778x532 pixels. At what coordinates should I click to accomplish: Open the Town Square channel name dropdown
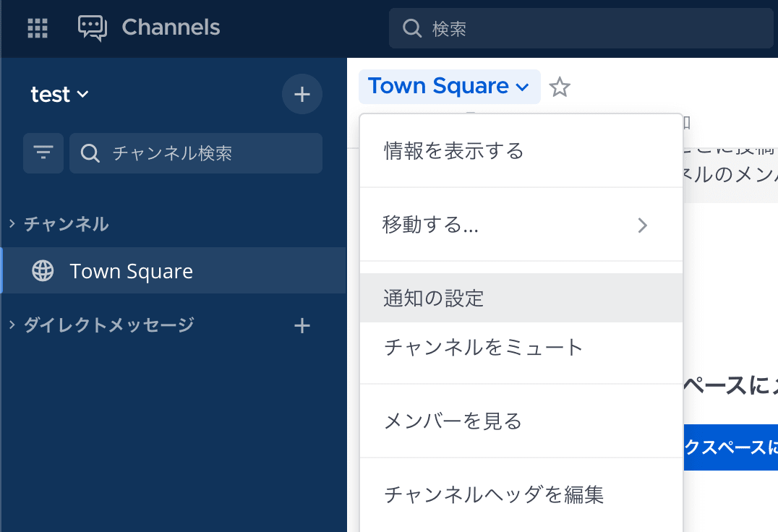449,86
